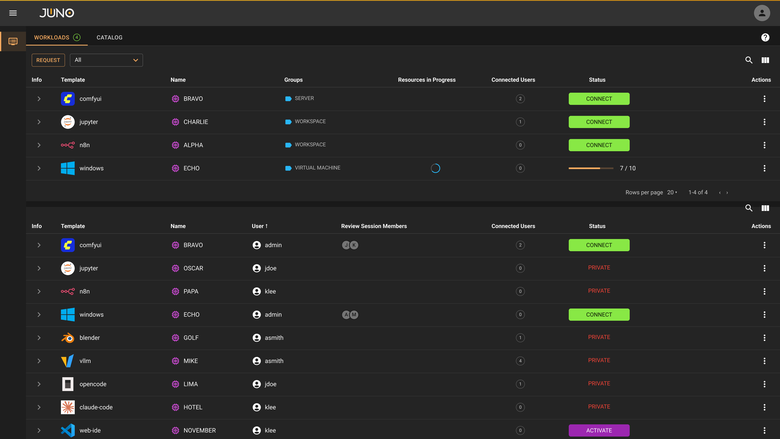Expand info for the GOLF row
This screenshot has height=439, width=780.
point(39,338)
